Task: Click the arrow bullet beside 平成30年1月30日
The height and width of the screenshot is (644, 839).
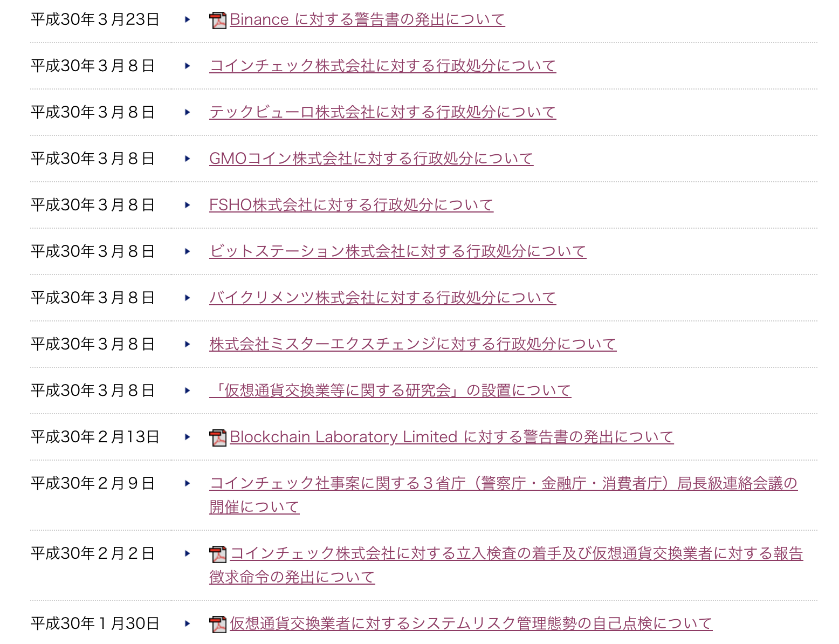Action: (x=187, y=624)
